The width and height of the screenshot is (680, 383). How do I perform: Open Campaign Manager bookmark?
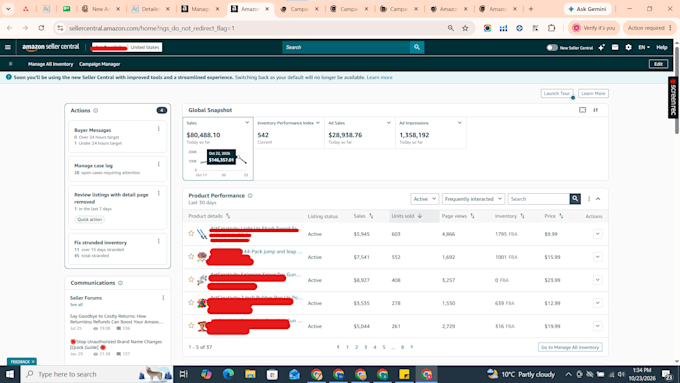[99, 64]
